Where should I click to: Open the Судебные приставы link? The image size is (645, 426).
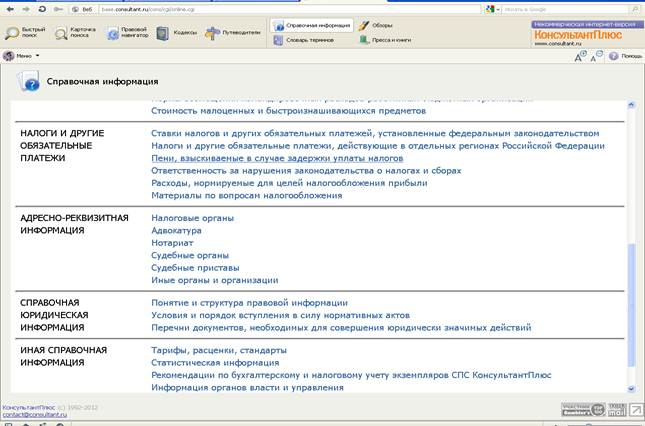(195, 268)
